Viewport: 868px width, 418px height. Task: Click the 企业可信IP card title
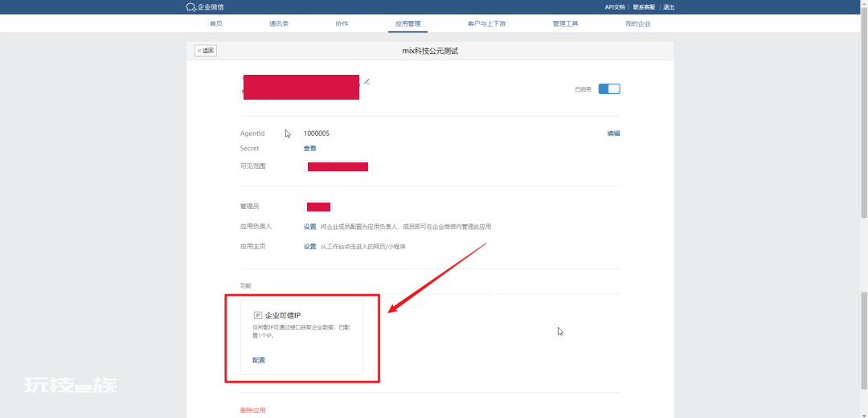click(x=283, y=315)
